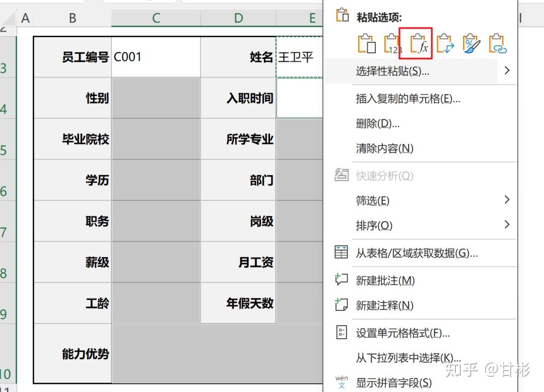Image resolution: width=544 pixels, height=392 pixels.
Task: Expand the 排序 submenu chevron
Action: (x=507, y=224)
